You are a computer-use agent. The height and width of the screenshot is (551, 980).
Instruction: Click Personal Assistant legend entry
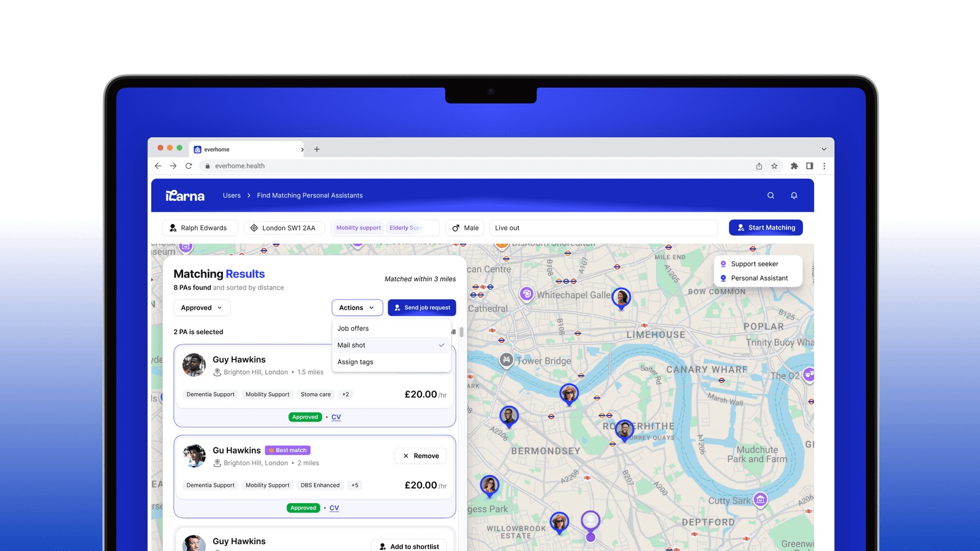(x=754, y=278)
